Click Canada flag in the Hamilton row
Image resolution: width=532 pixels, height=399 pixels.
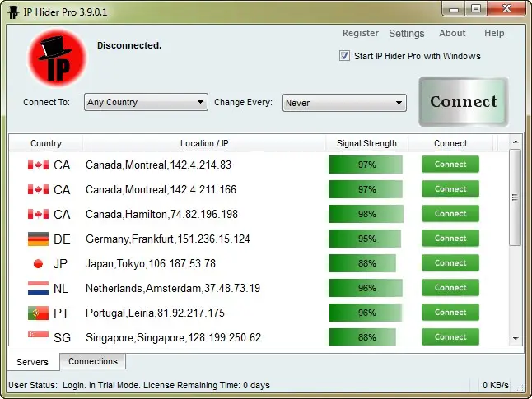[x=38, y=214]
